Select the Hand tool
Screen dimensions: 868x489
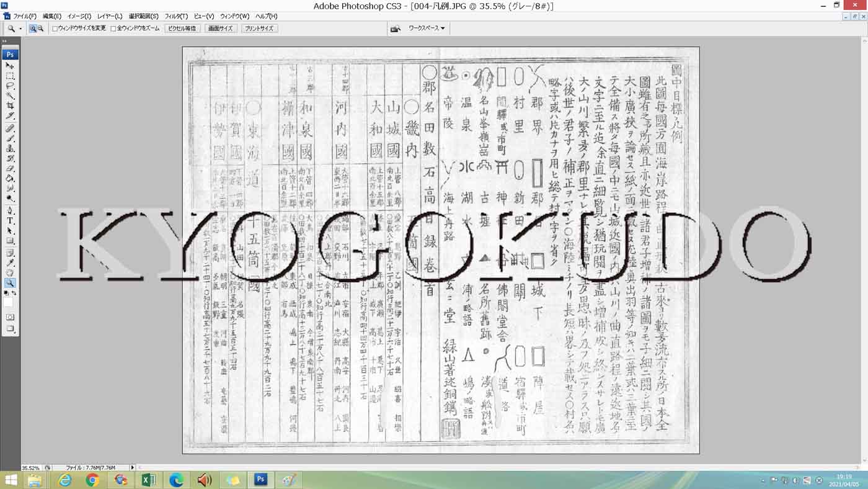pyautogui.click(x=10, y=273)
